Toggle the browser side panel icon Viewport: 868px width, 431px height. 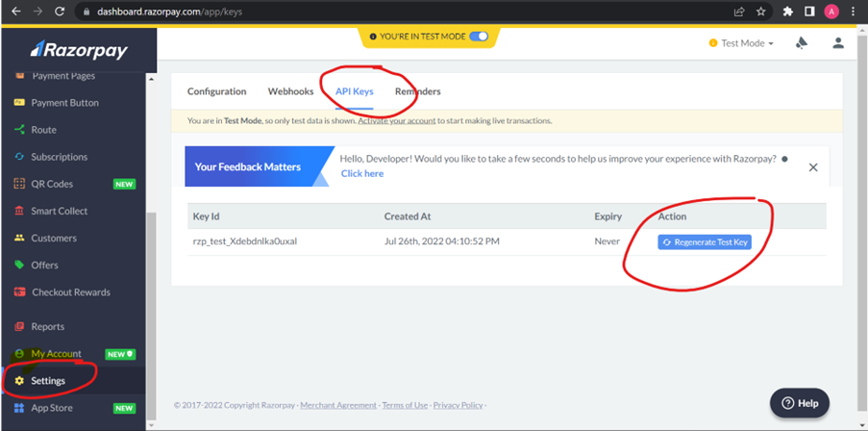click(809, 12)
